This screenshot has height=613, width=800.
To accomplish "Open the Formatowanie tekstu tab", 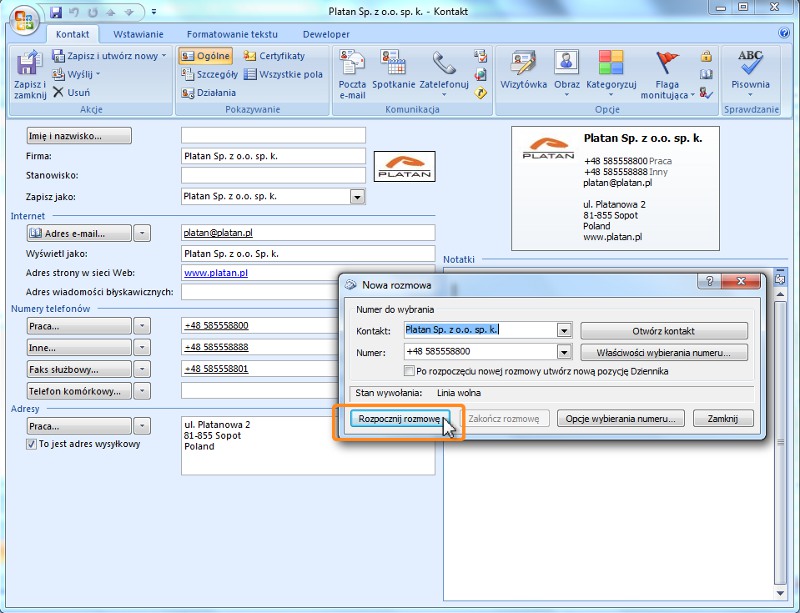I will pyautogui.click(x=232, y=34).
